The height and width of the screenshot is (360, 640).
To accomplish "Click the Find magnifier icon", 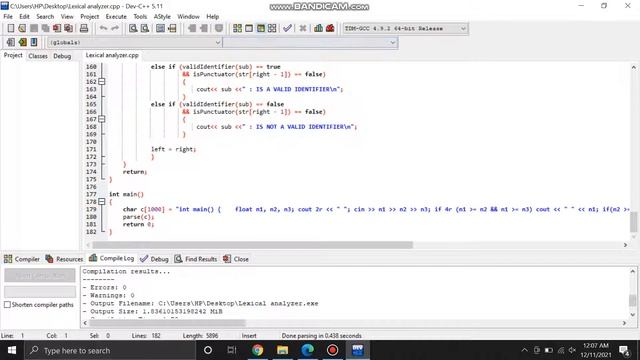I will click(133, 28).
